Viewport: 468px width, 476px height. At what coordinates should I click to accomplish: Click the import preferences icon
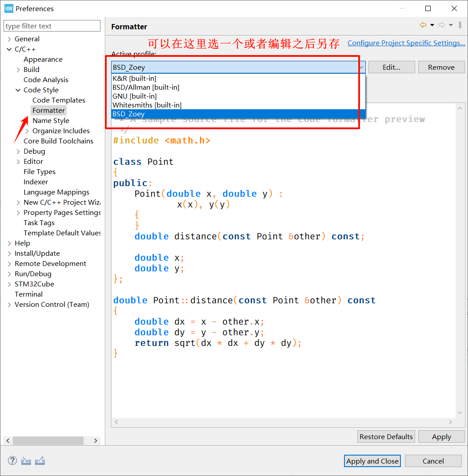pos(26,460)
